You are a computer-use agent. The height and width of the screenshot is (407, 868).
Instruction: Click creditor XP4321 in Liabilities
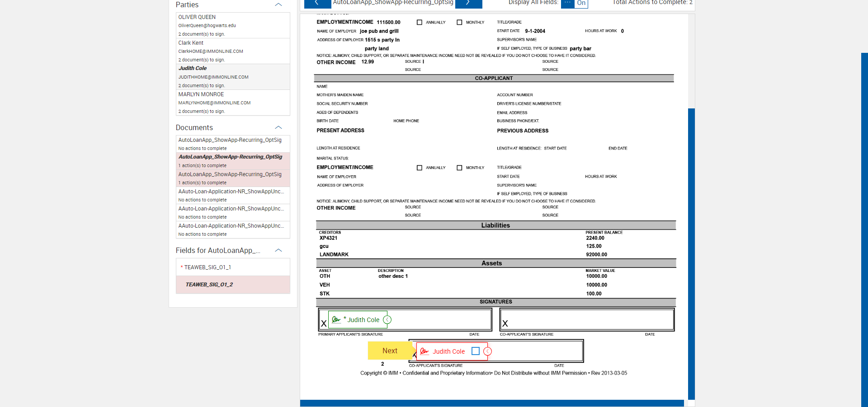(328, 238)
